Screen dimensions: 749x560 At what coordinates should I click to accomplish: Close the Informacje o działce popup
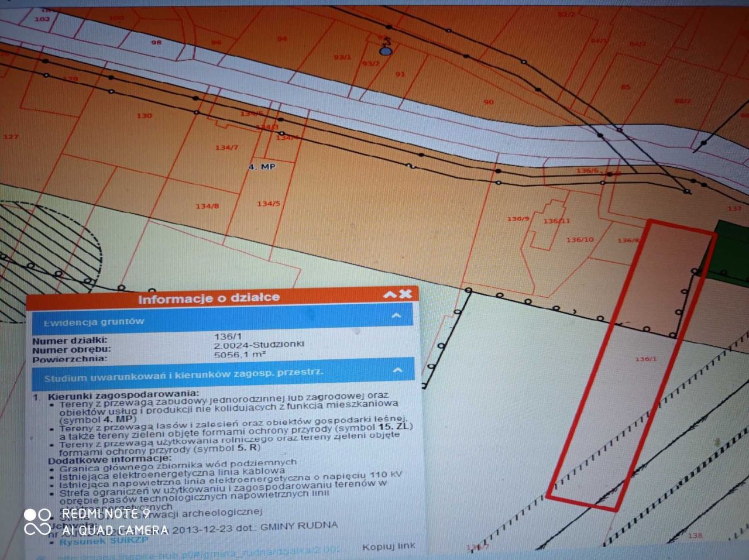coord(406,294)
